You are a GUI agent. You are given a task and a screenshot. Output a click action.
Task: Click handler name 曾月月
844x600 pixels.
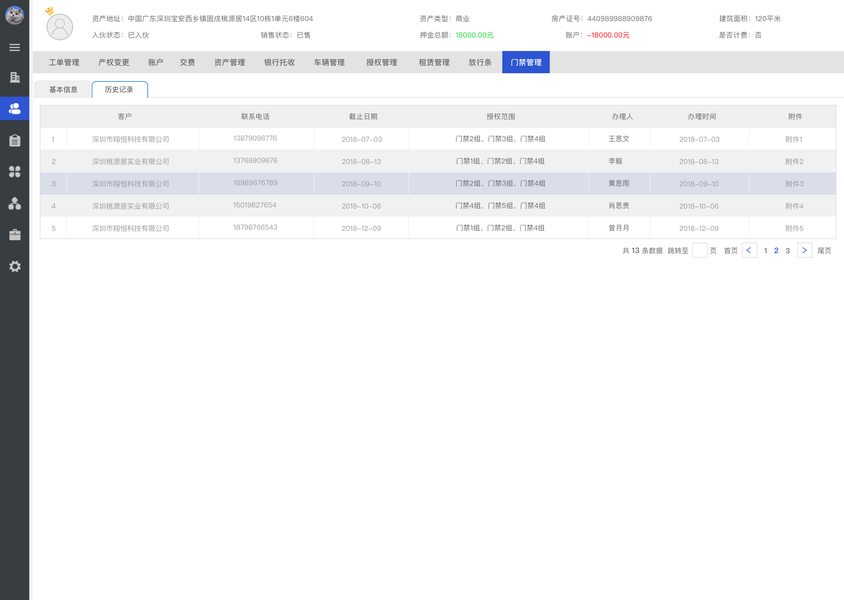click(x=618, y=228)
